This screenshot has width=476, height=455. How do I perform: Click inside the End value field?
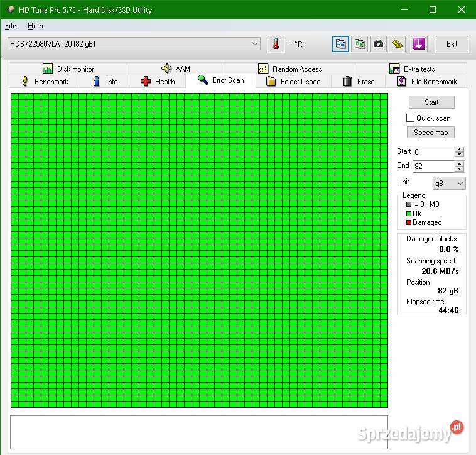(x=433, y=167)
